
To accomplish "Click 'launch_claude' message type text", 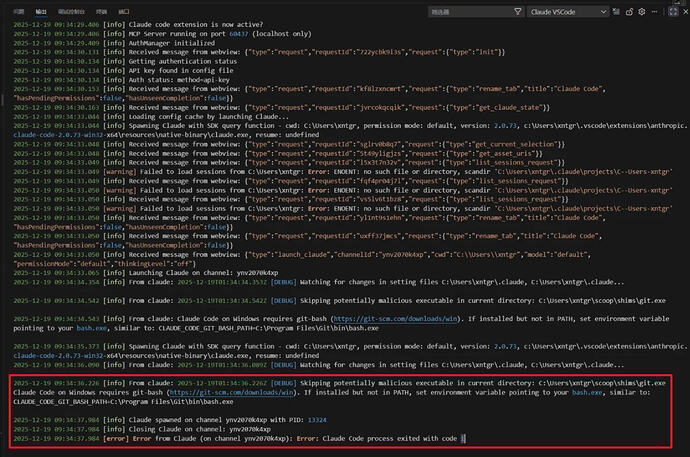I will point(303,255).
